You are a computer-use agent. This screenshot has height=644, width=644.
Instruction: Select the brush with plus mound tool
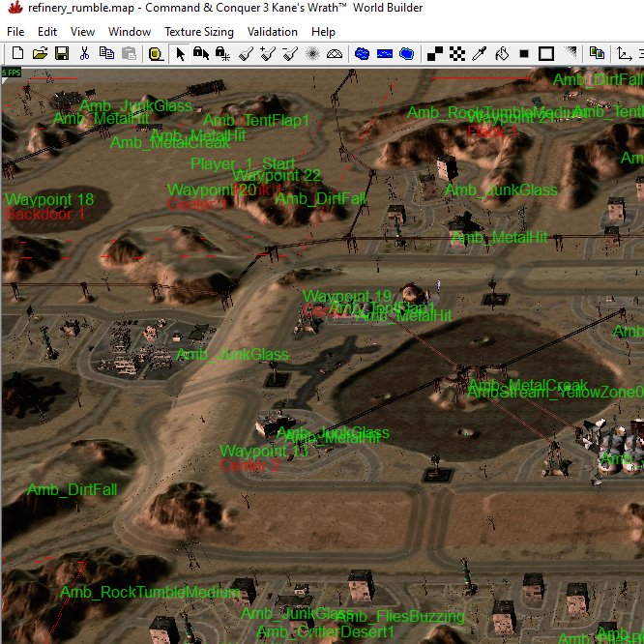point(268,54)
